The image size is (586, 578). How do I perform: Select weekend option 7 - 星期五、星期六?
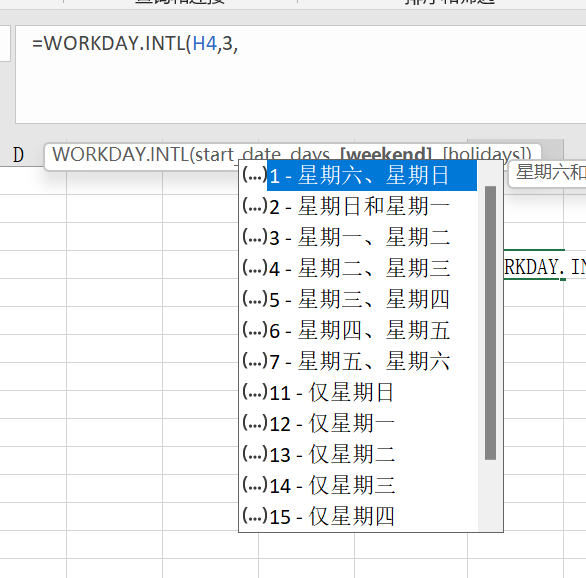(x=359, y=361)
